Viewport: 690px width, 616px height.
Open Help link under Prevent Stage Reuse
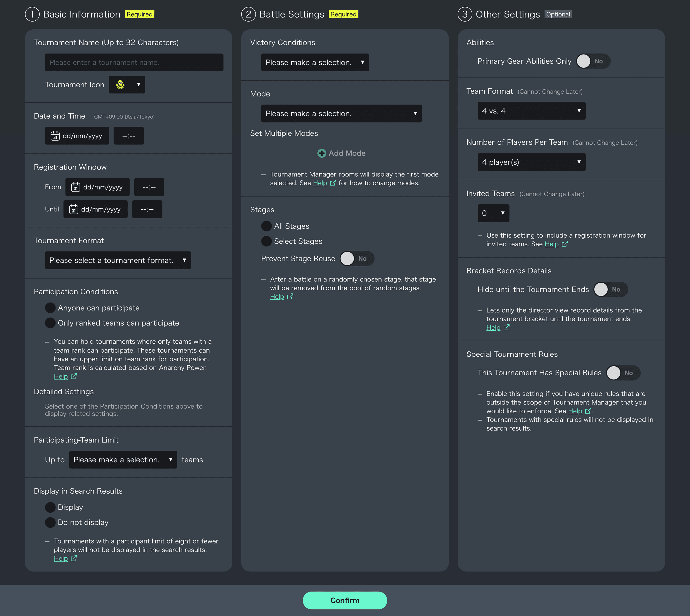277,297
